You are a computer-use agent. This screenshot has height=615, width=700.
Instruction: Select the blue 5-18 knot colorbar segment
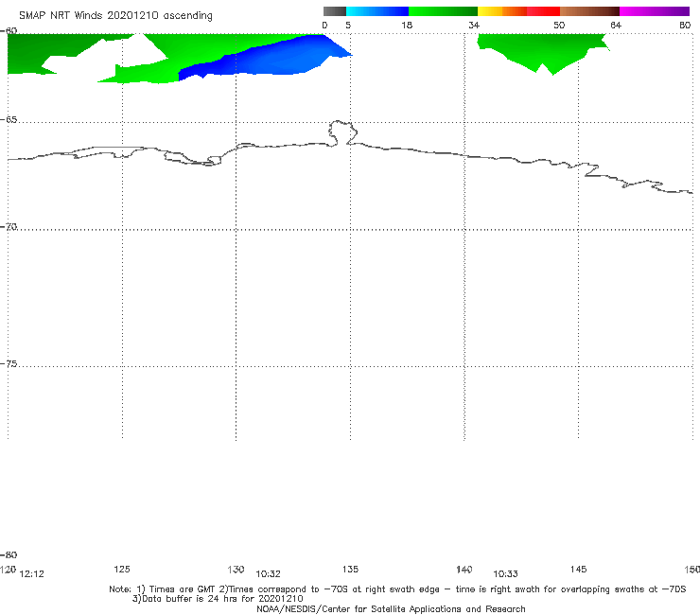pos(377,11)
